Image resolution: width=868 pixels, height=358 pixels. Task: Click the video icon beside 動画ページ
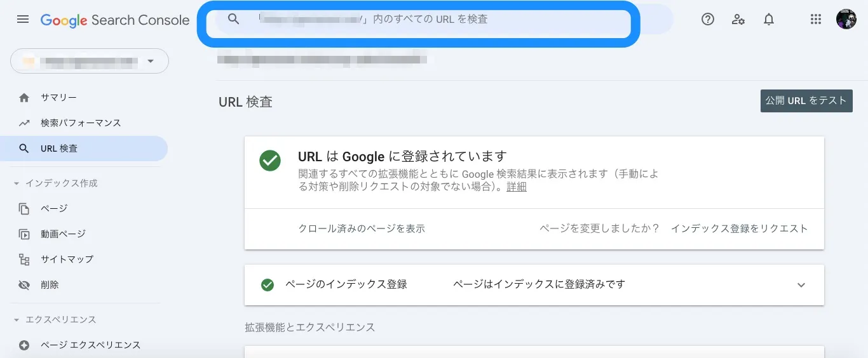coord(24,234)
